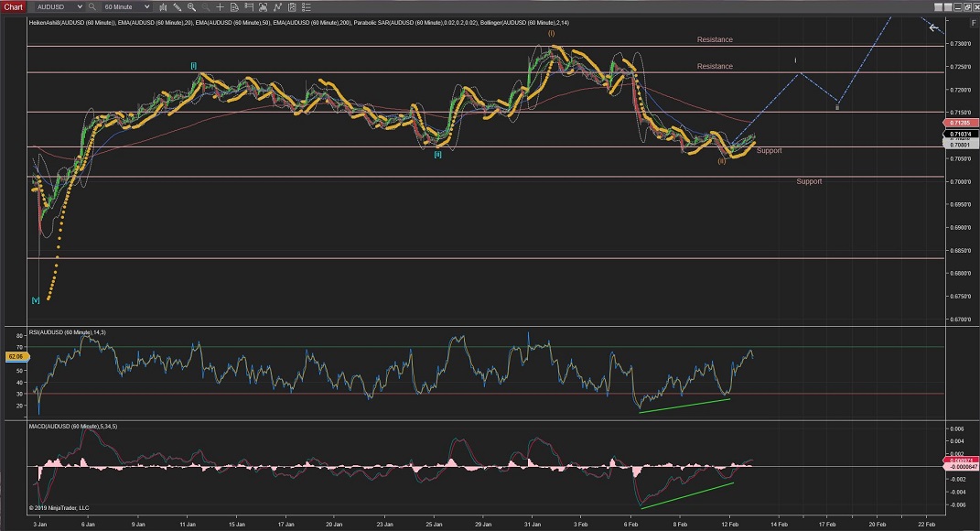Select Support label near 0.7075 line

click(x=769, y=151)
